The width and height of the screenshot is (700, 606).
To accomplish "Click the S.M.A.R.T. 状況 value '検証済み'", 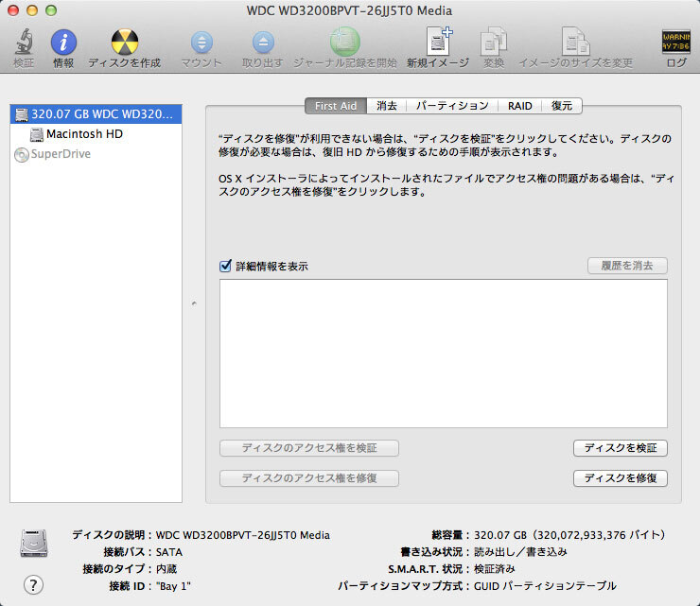I will tap(495, 569).
